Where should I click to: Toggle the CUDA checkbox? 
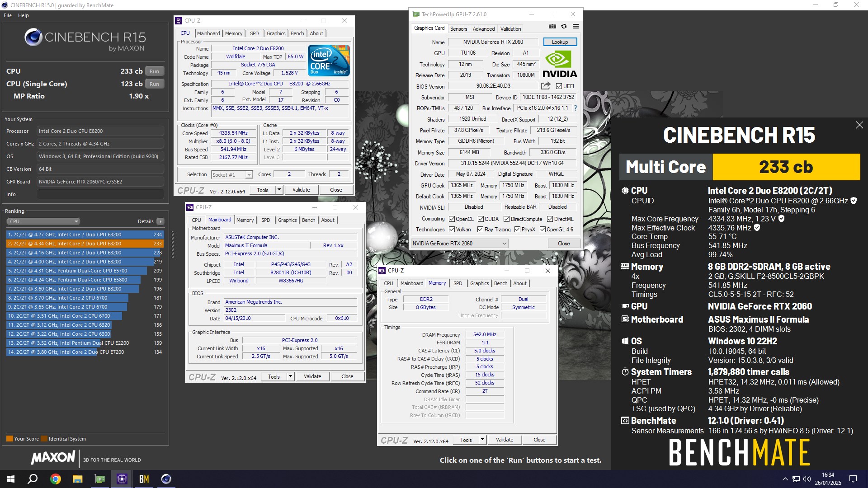point(481,219)
